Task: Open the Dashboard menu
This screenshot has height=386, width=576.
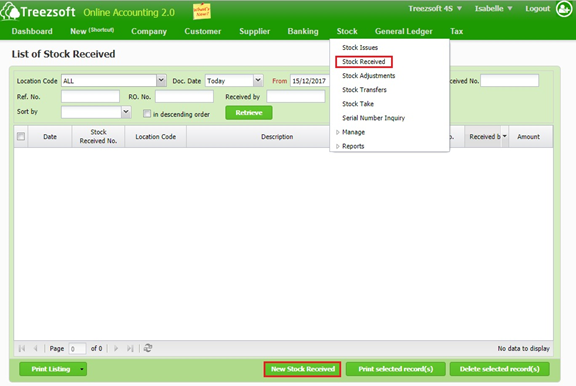Action: coord(32,31)
